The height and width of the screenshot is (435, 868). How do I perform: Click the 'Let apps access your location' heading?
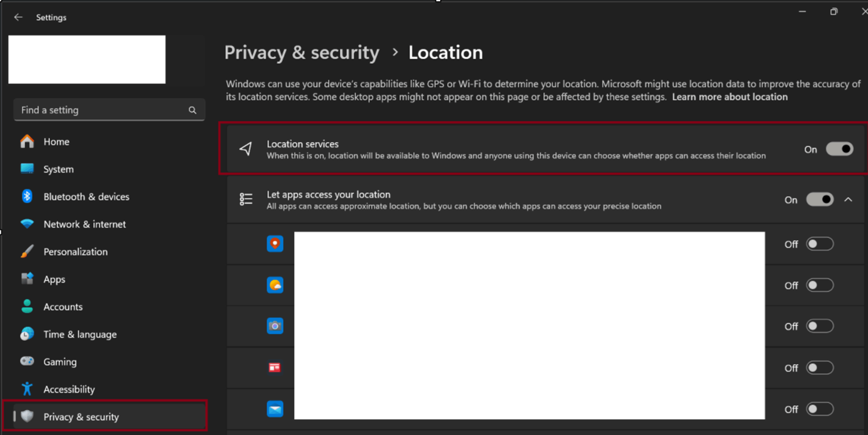click(329, 194)
